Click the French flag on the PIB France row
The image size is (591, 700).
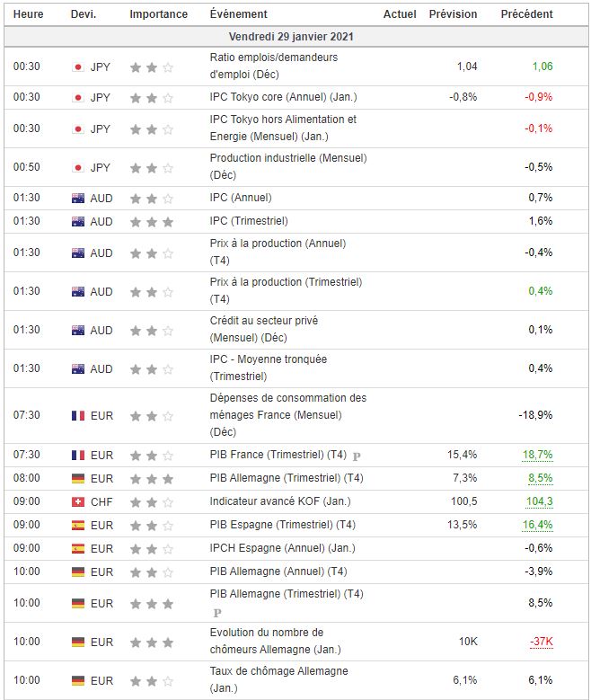[77, 456]
